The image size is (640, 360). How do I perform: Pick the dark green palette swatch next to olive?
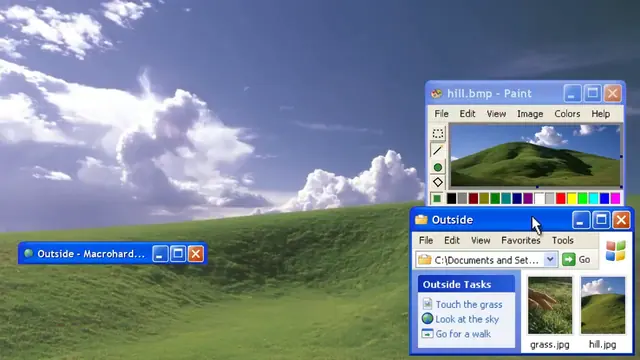495,198
